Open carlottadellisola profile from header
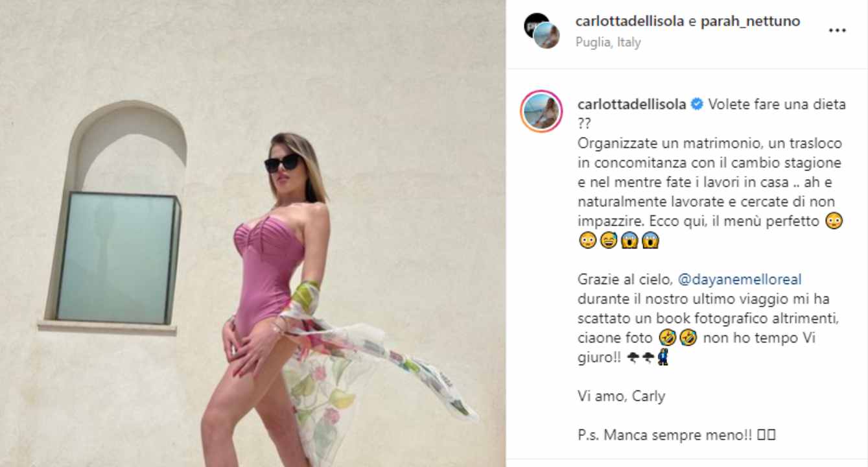 tap(629, 21)
